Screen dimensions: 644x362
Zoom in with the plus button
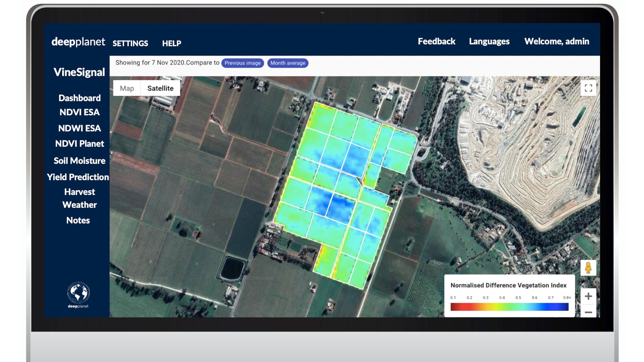588,296
